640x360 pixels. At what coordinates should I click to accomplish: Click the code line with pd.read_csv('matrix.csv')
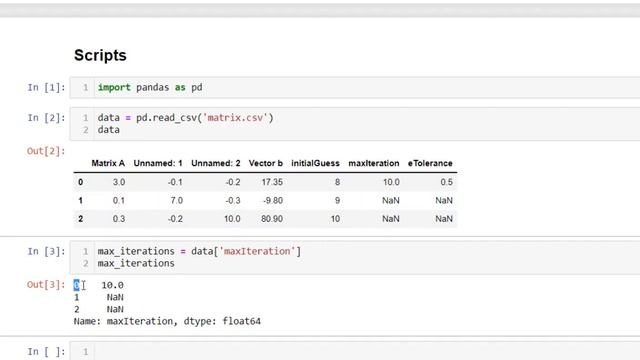click(x=186, y=118)
